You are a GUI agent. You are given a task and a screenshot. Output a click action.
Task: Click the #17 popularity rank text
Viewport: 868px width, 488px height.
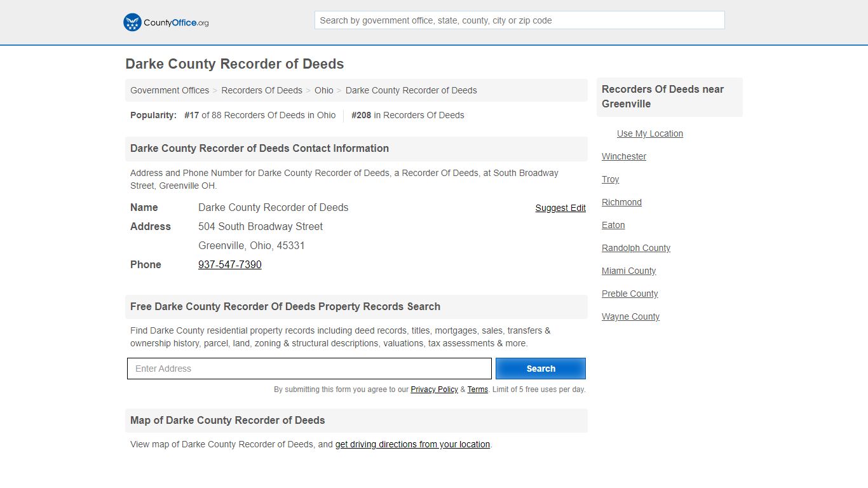(192, 115)
